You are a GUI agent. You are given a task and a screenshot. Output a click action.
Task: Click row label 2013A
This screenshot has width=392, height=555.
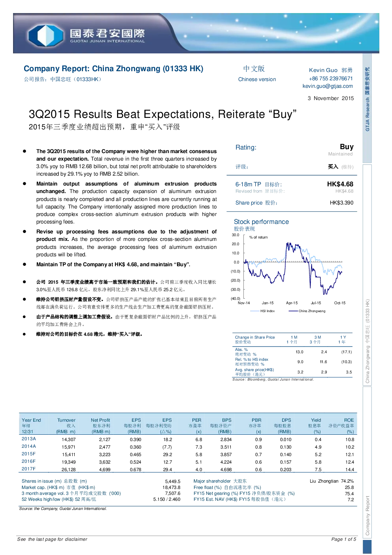point(29,439)
